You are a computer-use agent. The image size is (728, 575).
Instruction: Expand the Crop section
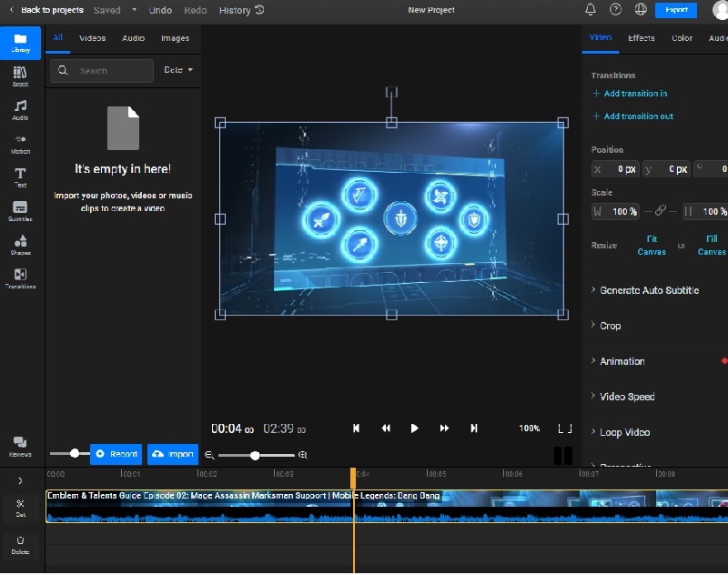coord(610,326)
